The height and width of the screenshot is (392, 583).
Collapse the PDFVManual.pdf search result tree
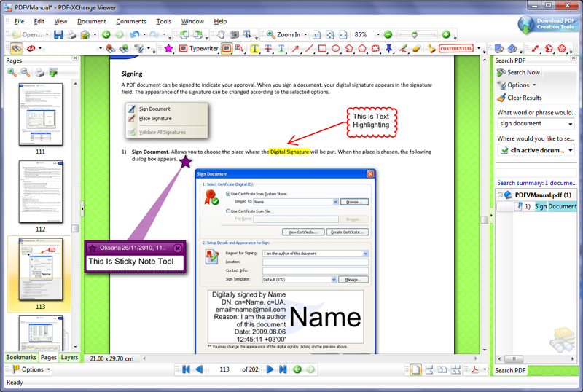501,195
